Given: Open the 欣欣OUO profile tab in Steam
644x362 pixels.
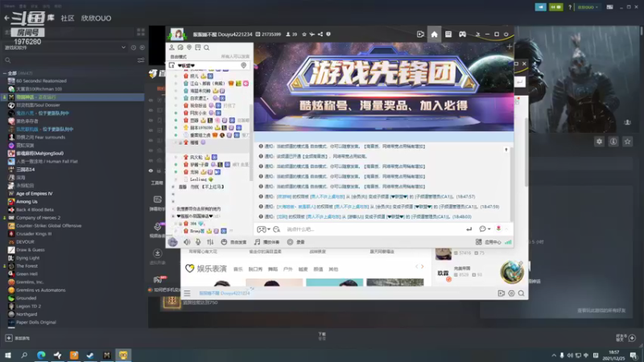Looking at the screenshot, I should pos(96,18).
